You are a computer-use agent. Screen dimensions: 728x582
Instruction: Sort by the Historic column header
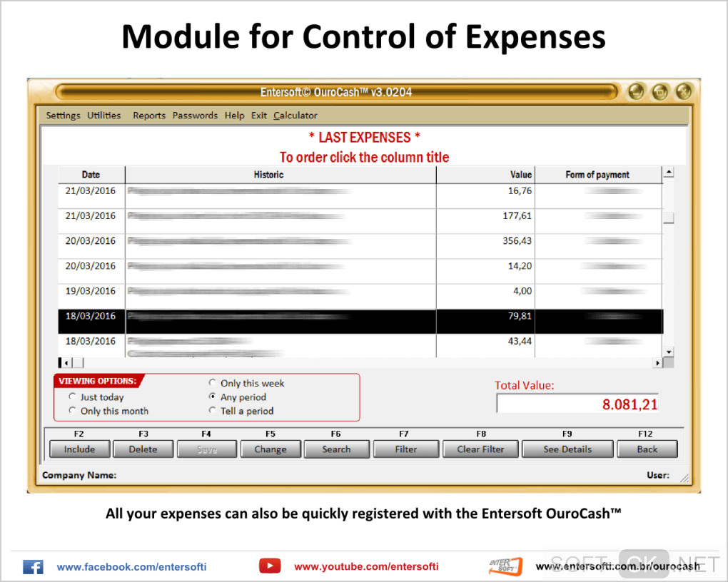[280, 175]
